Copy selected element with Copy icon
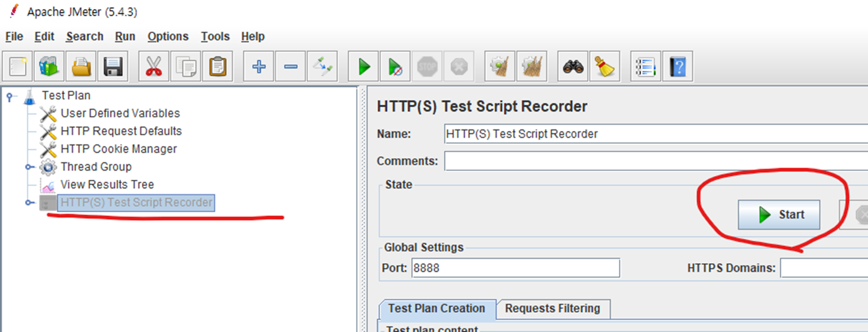The image size is (868, 332). coord(186,66)
